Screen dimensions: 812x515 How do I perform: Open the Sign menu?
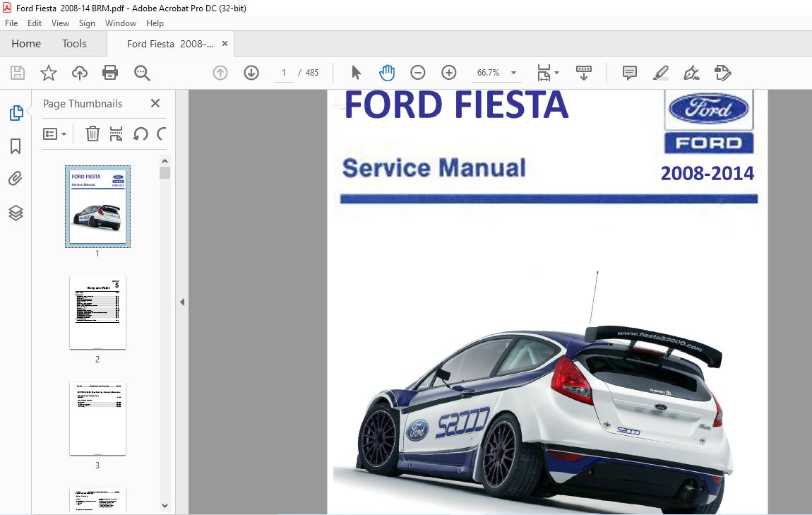pyautogui.click(x=87, y=23)
